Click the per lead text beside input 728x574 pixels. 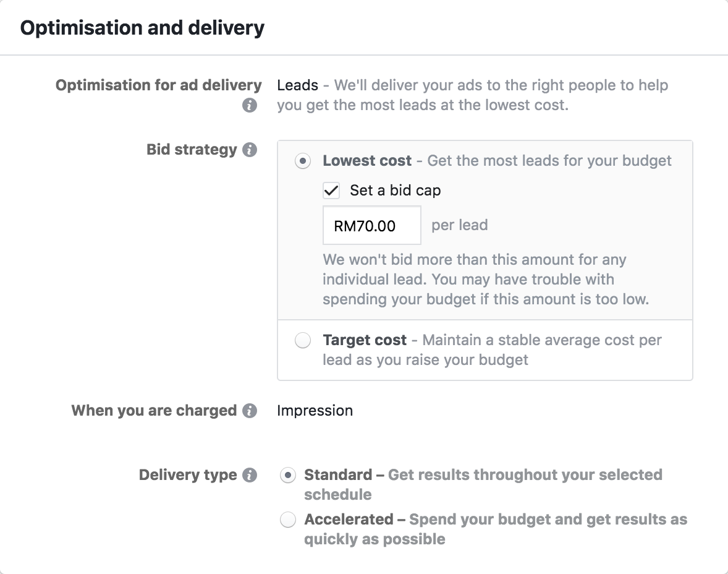coord(460,225)
